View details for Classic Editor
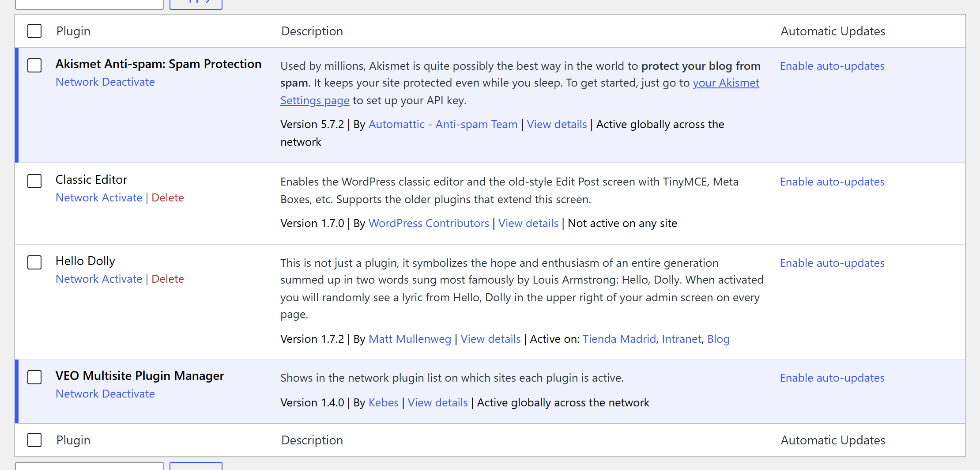The image size is (980, 470). tap(528, 224)
